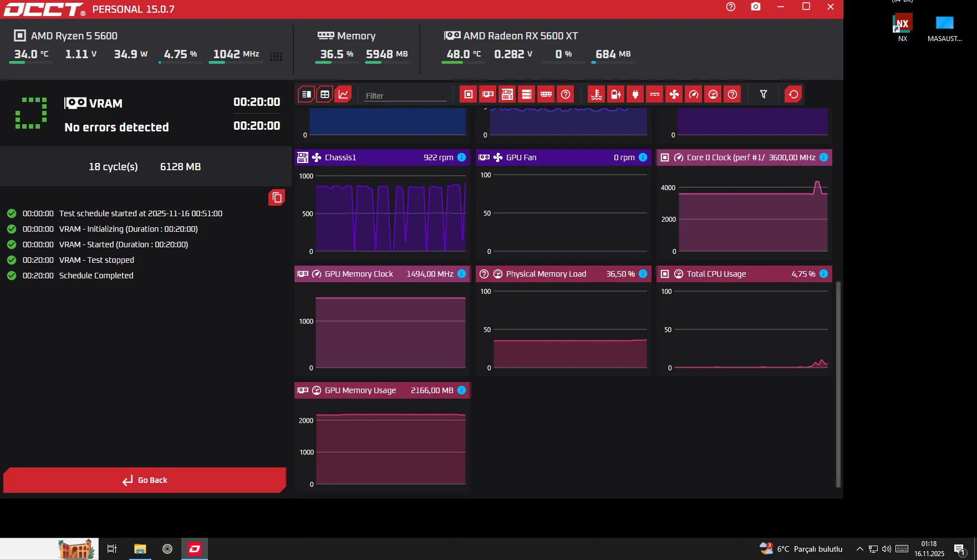This screenshot has width=977, height=560.
Task: Open File Explorer from taskbar
Action: click(140, 549)
